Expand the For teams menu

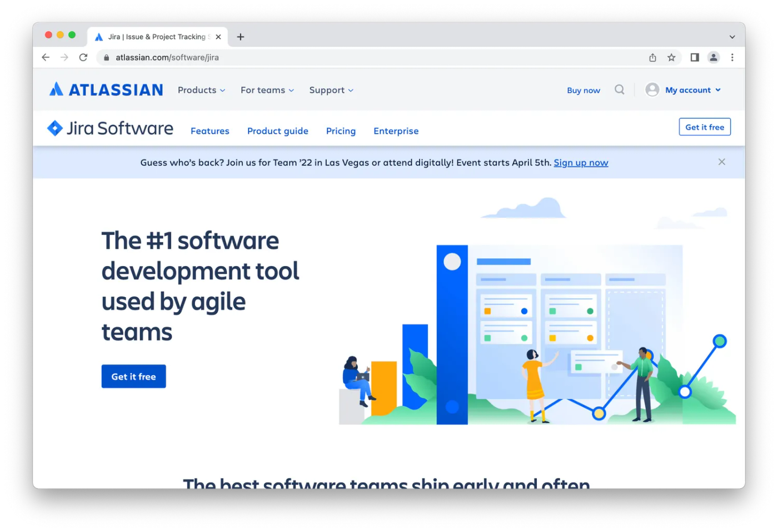(x=266, y=90)
